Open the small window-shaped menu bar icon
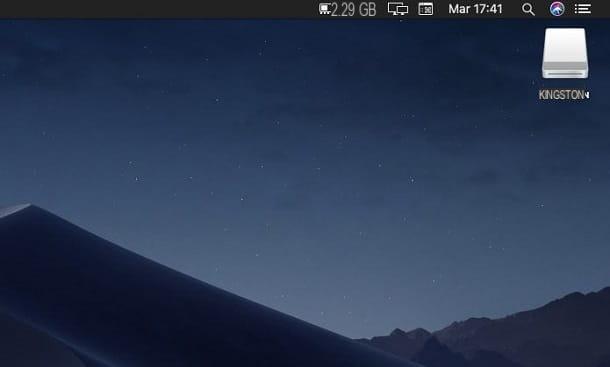The height and width of the screenshot is (367, 610). coord(426,9)
